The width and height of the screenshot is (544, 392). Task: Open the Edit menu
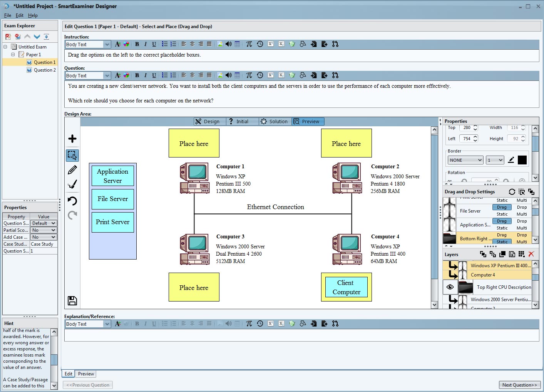click(20, 15)
